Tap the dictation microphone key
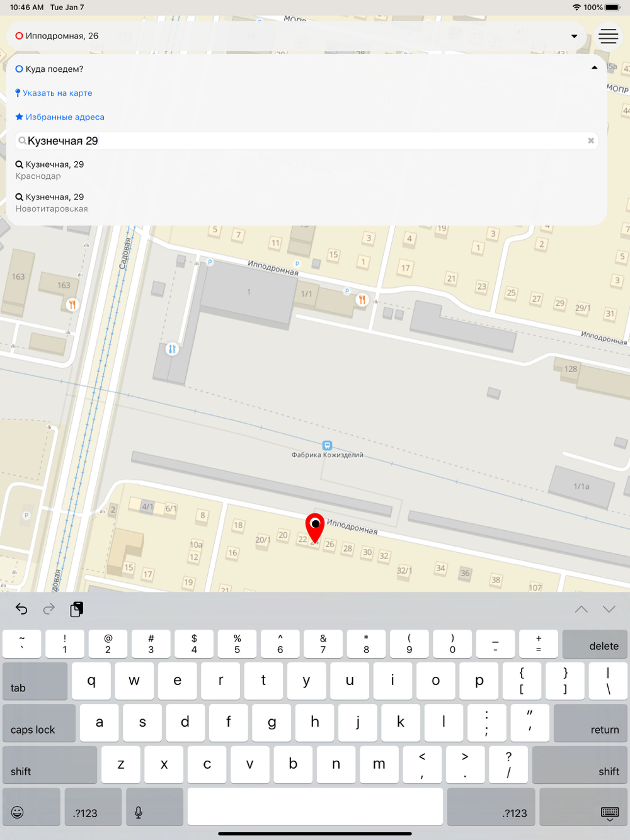This screenshot has height=840, width=630. point(154,807)
